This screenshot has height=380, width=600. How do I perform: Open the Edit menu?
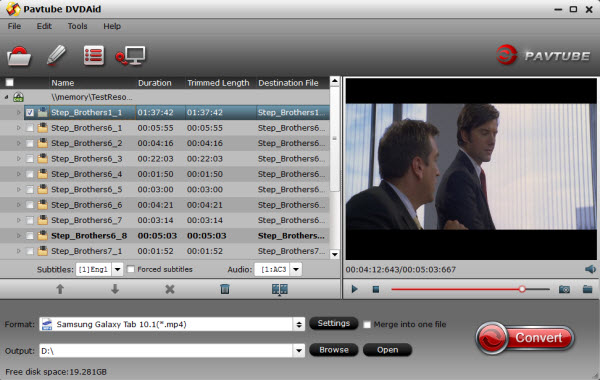point(44,26)
